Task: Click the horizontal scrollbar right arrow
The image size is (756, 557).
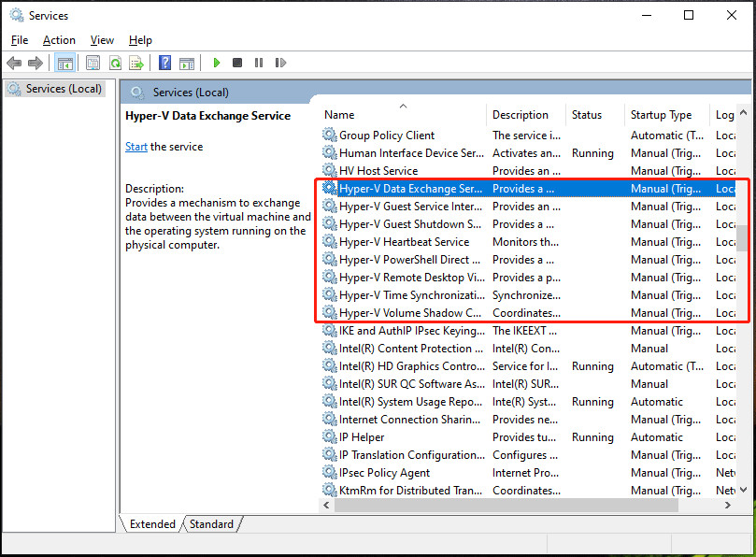Action: (x=728, y=505)
